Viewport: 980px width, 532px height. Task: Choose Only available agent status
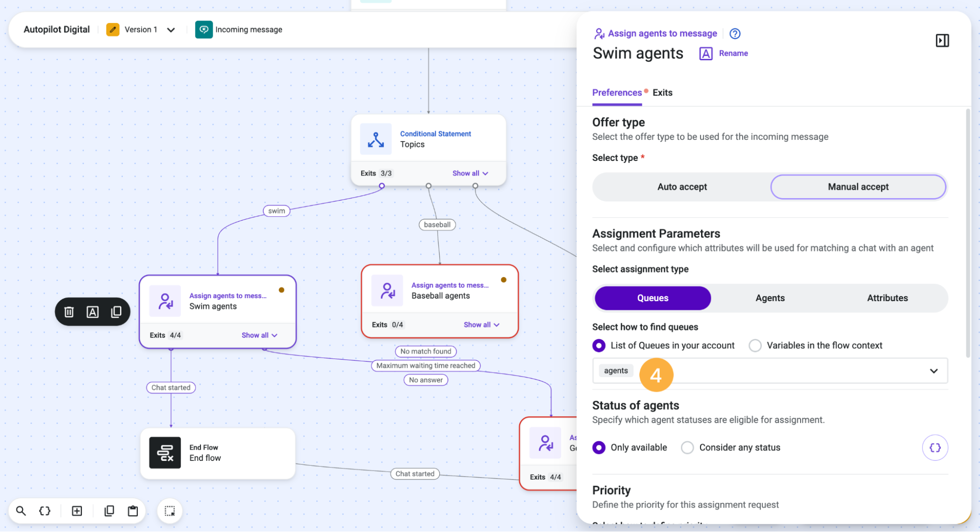pos(599,448)
